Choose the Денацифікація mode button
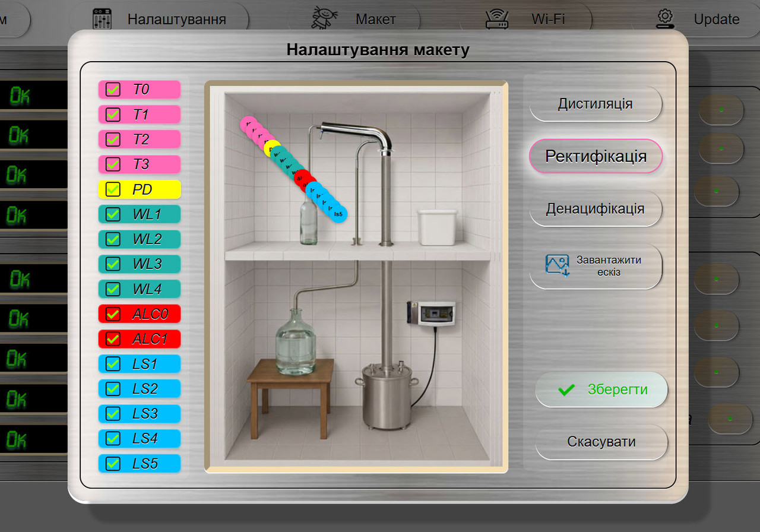Image resolution: width=760 pixels, height=532 pixels. [596, 209]
